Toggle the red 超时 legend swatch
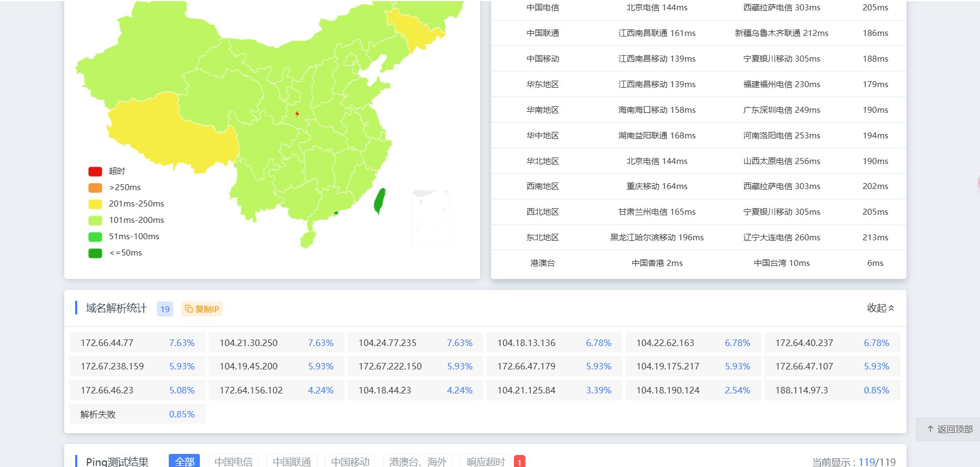 click(95, 171)
